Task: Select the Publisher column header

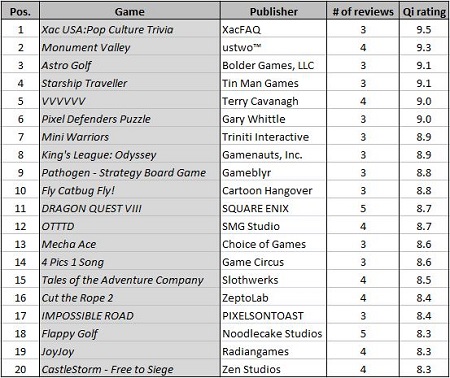Action: pos(273,11)
